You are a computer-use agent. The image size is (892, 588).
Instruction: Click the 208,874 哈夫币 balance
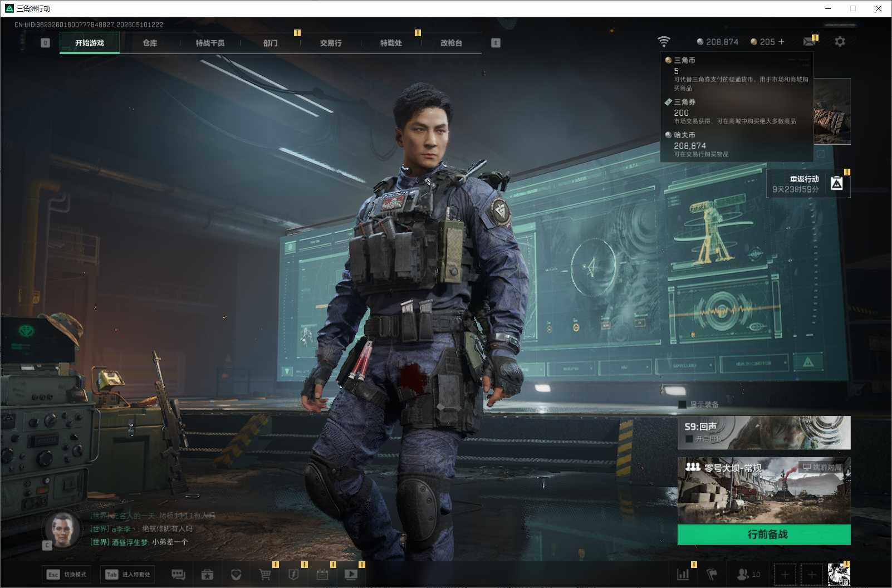pos(718,42)
